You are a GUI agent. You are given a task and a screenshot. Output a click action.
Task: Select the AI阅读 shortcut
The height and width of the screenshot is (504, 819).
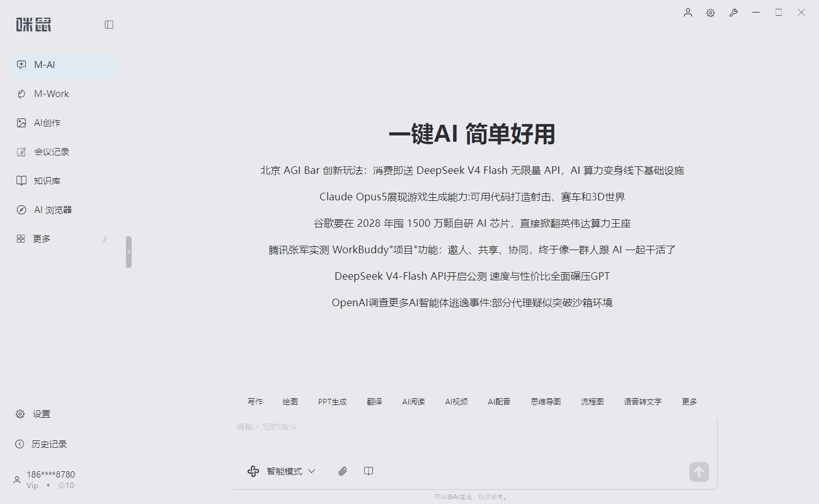(414, 401)
